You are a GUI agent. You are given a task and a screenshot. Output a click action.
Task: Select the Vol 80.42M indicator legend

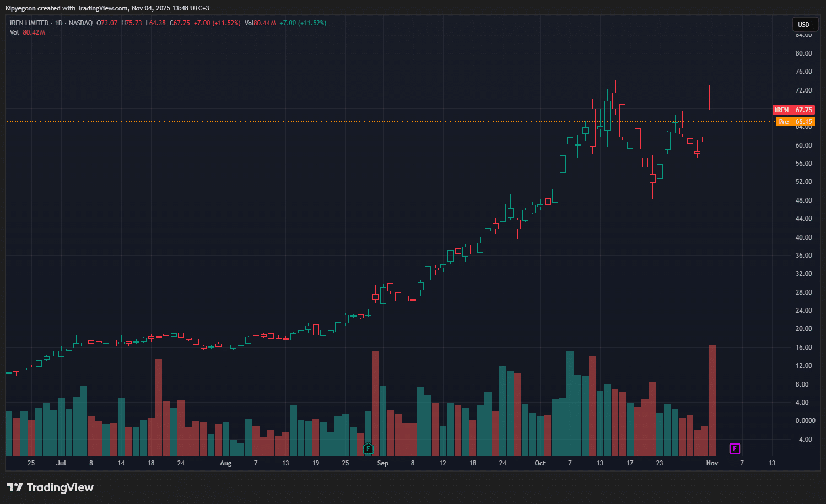pyautogui.click(x=27, y=32)
